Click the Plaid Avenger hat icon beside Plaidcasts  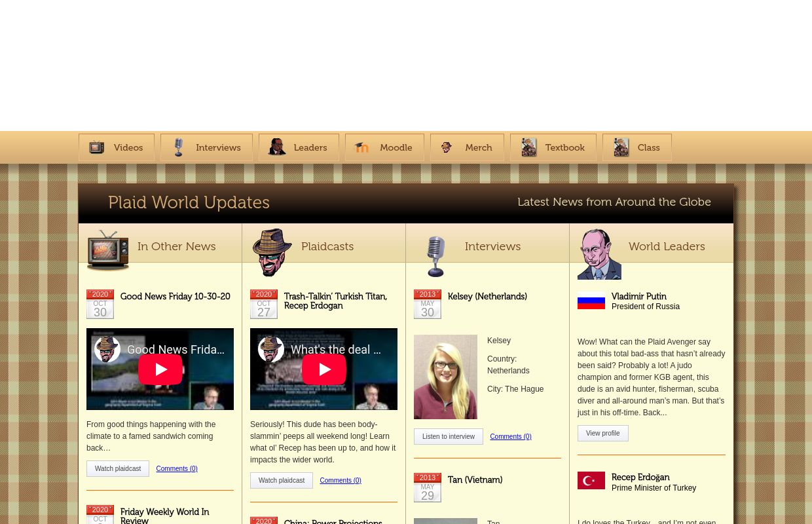click(x=272, y=252)
